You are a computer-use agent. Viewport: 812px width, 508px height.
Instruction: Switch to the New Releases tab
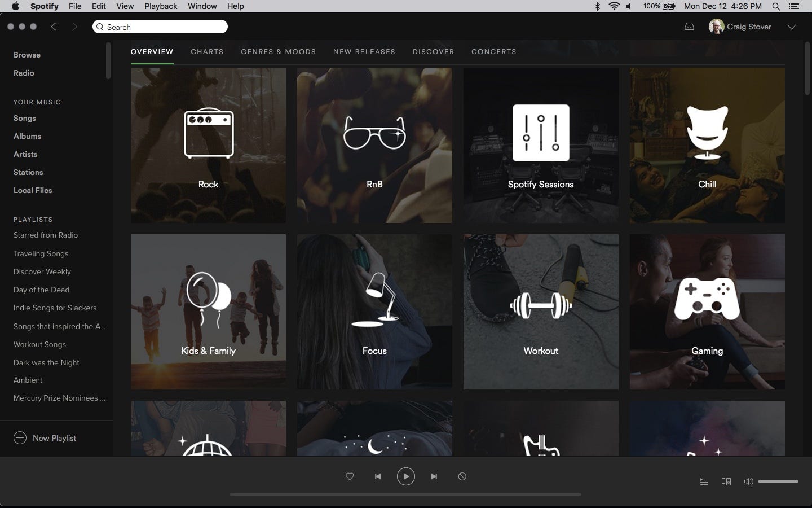(364, 51)
